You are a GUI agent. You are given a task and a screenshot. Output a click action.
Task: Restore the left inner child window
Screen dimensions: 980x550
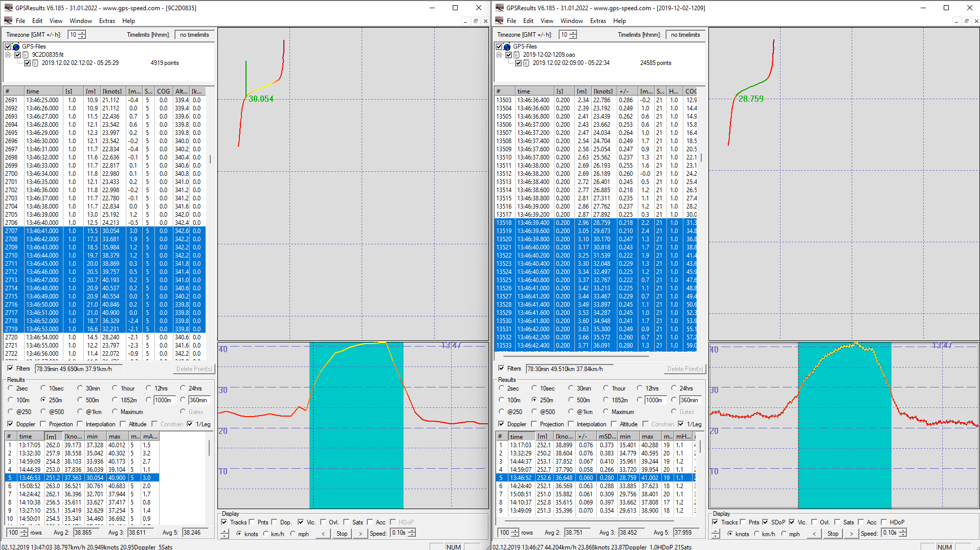(x=475, y=21)
